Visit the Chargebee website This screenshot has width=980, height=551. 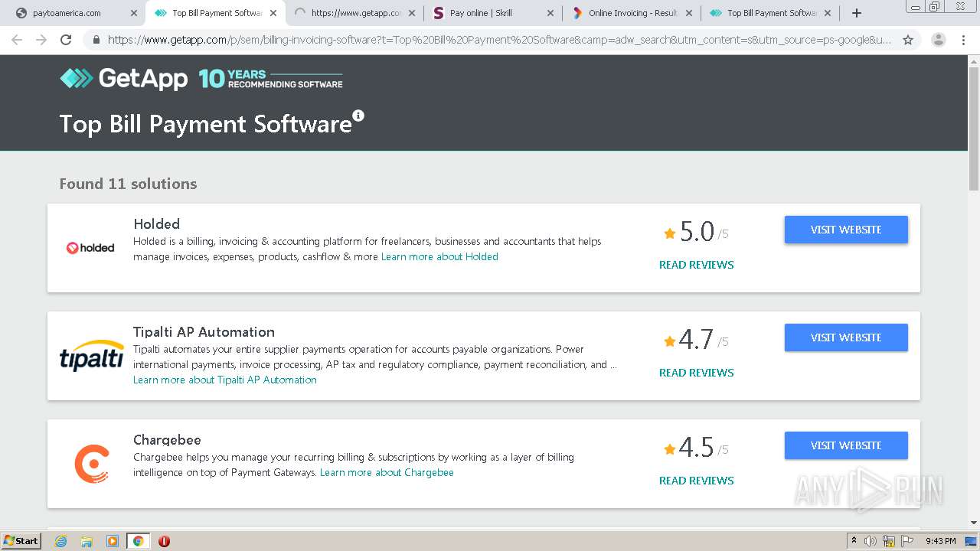[846, 445]
